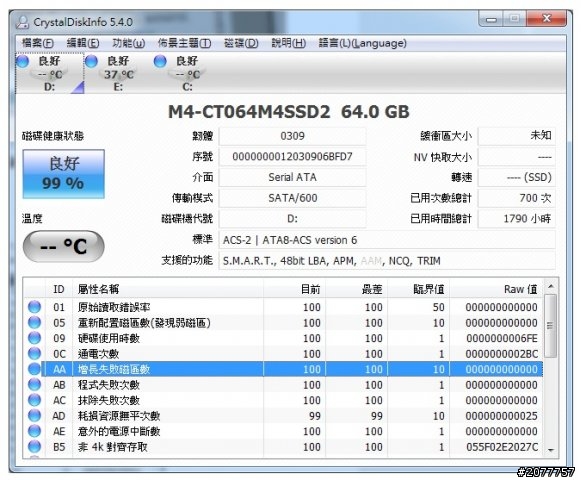The image size is (581, 480).
Task: Select disk C: health status icon
Action: [x=160, y=61]
